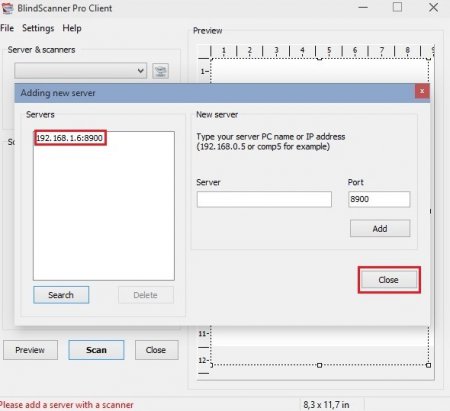The image size is (450, 411).
Task: Click the Delete button under Servers
Action: point(146,295)
